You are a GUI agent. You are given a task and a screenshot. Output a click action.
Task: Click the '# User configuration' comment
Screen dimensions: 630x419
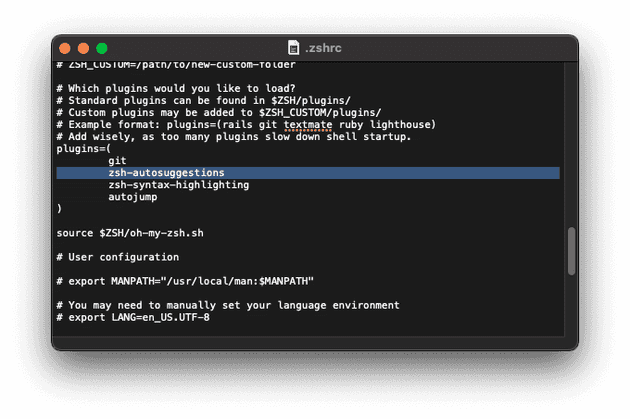pos(118,257)
